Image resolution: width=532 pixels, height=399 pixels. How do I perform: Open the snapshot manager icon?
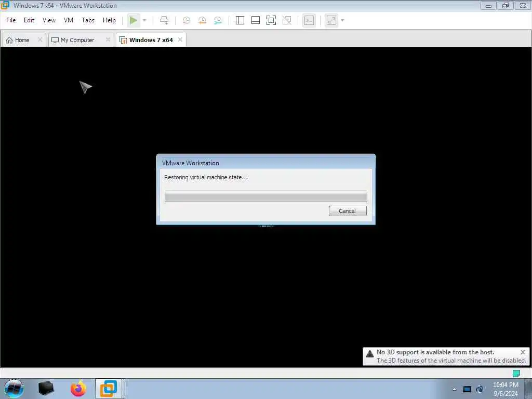click(x=218, y=20)
